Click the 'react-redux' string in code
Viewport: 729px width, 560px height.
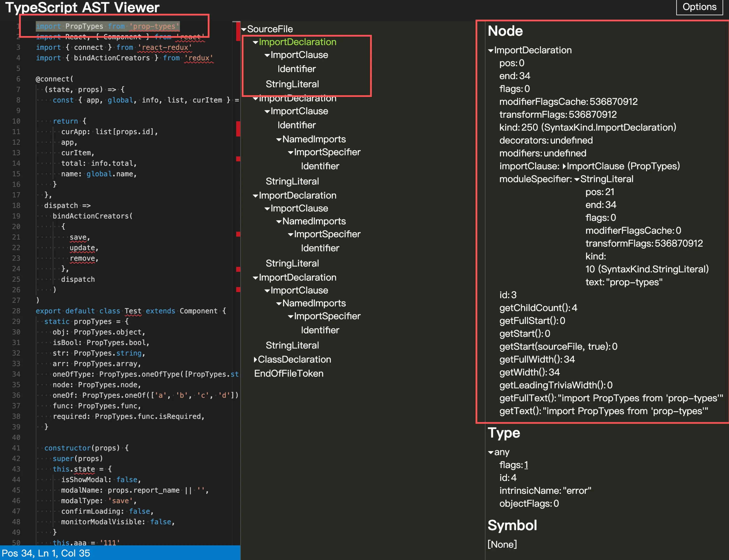tap(165, 47)
